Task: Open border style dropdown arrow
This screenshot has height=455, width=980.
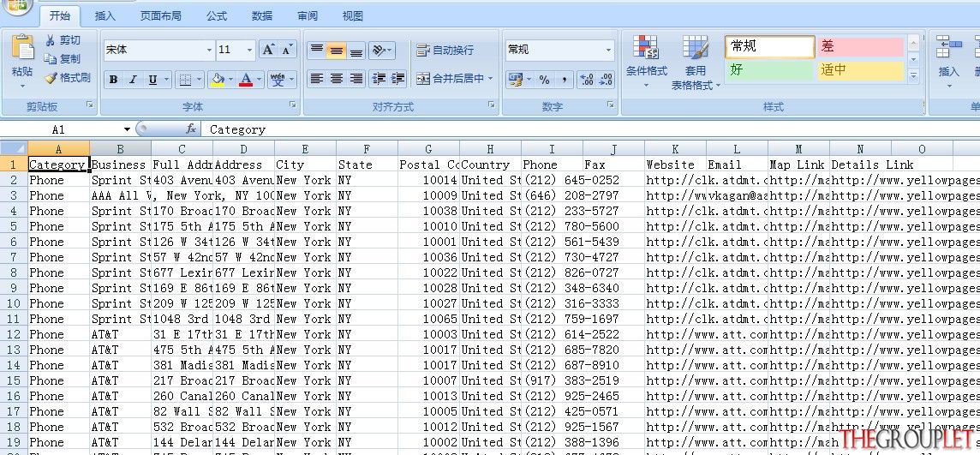Action: 199,80
